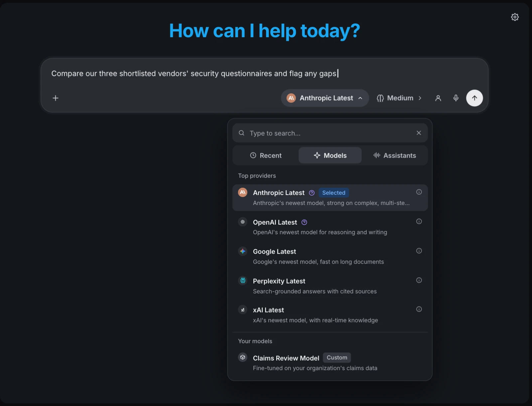
Task: Show info for Perplexity Latest
Action: click(x=419, y=280)
